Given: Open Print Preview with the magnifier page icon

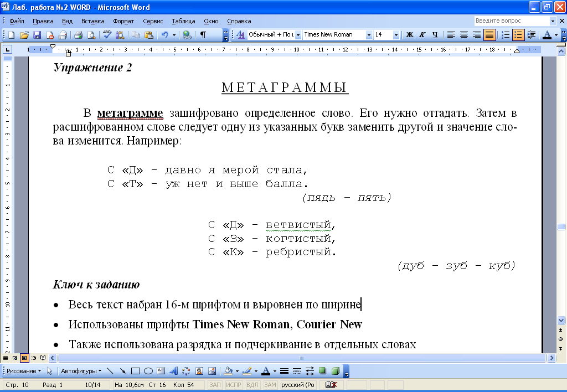Looking at the screenshot, I should (x=91, y=35).
